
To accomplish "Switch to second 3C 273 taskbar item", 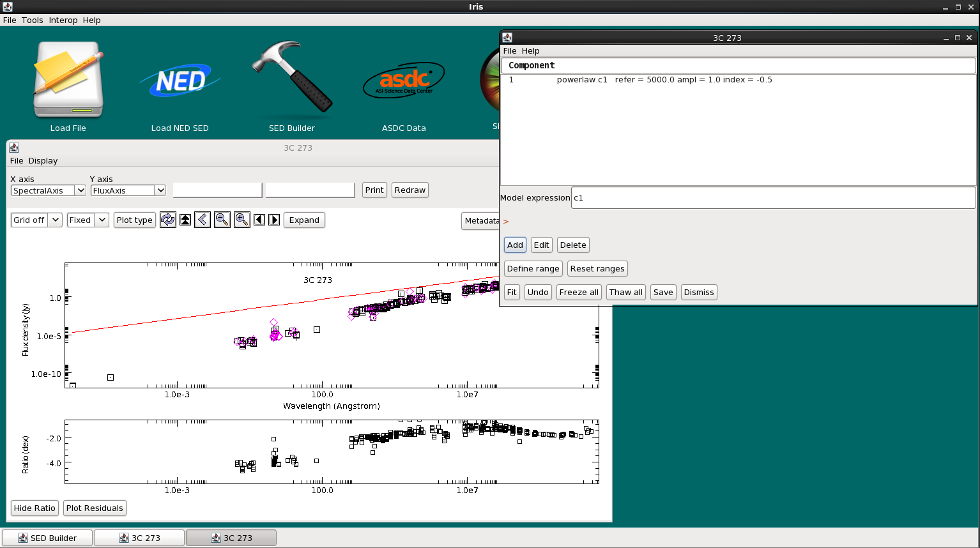I will (231, 538).
